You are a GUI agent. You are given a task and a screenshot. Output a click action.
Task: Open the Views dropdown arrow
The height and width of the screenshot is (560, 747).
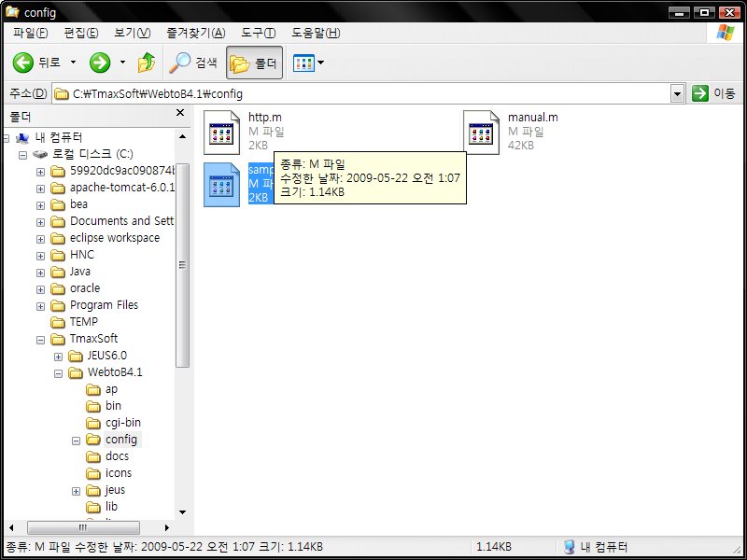click(320, 63)
